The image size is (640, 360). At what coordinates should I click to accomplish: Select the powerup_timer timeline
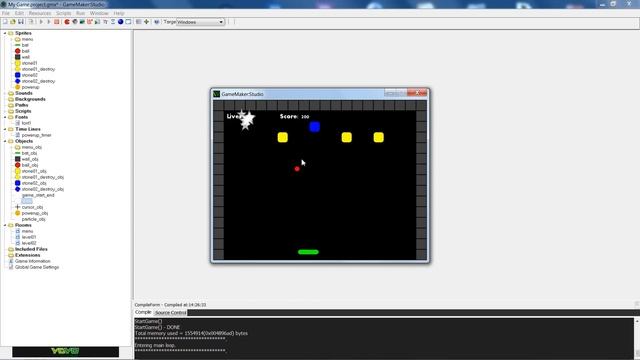point(36,135)
